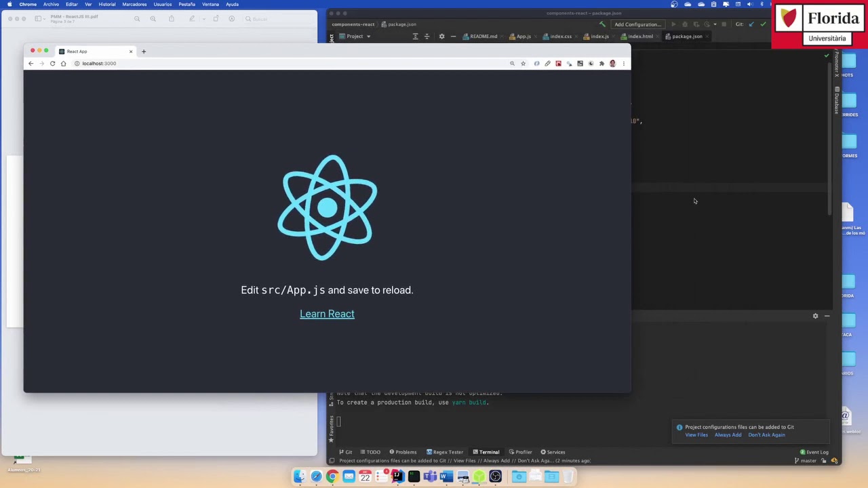Hide the terminal panel with minus icon
This screenshot has height=488, width=868.
[827, 316]
